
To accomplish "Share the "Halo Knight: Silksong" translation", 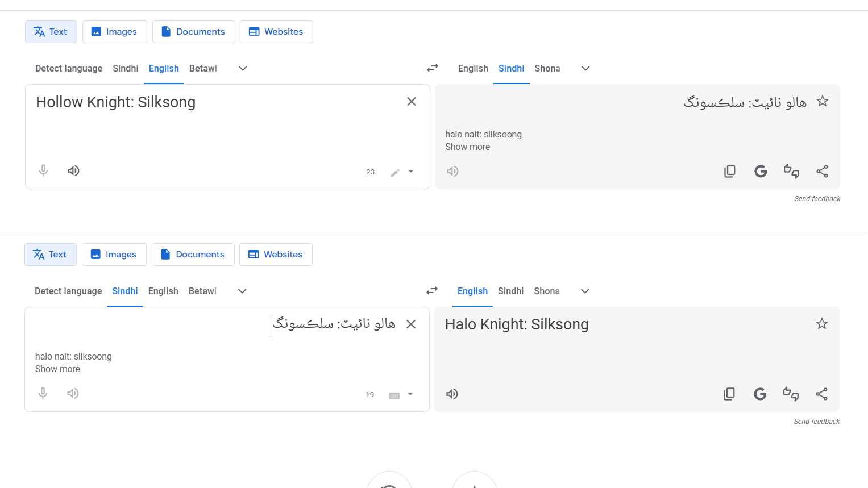I will [821, 394].
